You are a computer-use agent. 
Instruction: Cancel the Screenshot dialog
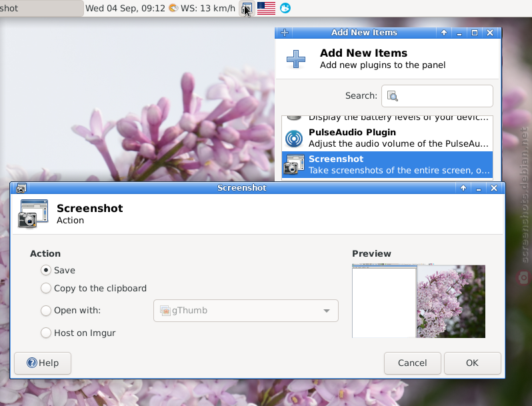pyautogui.click(x=413, y=363)
